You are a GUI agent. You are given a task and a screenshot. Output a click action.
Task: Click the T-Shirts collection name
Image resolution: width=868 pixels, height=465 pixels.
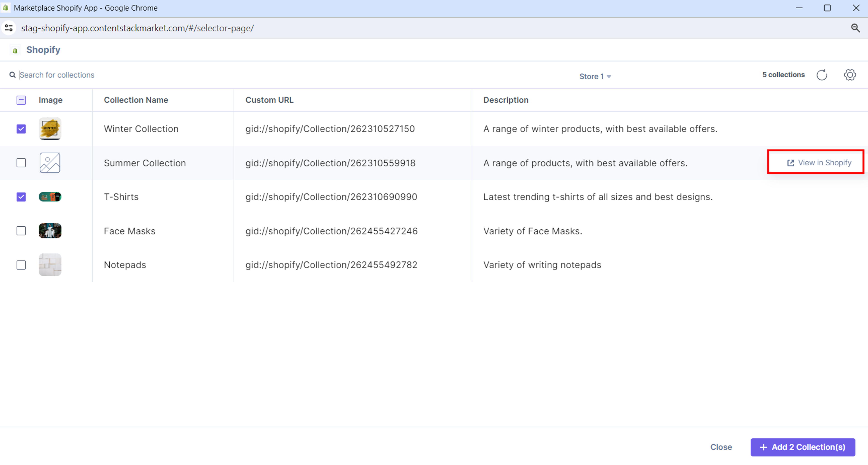121,197
